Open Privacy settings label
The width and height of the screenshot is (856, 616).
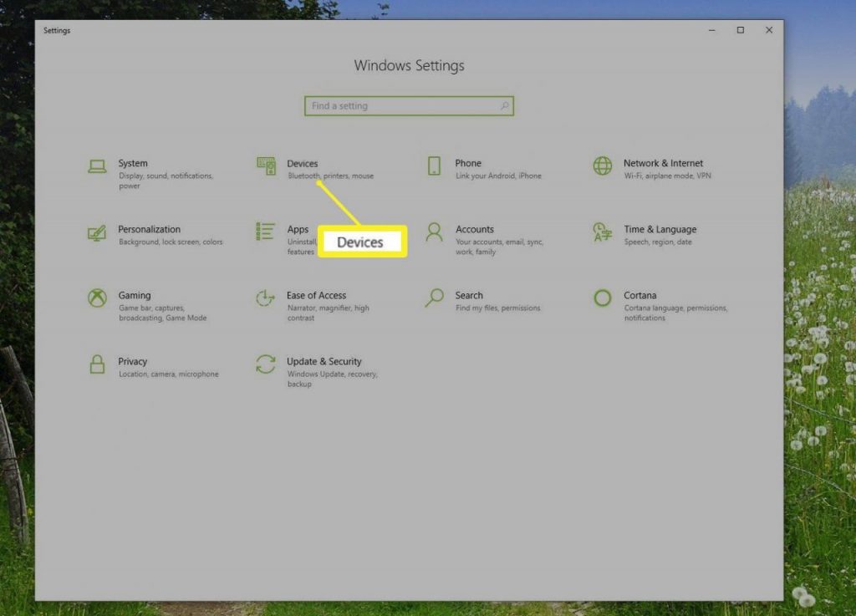pyautogui.click(x=133, y=361)
